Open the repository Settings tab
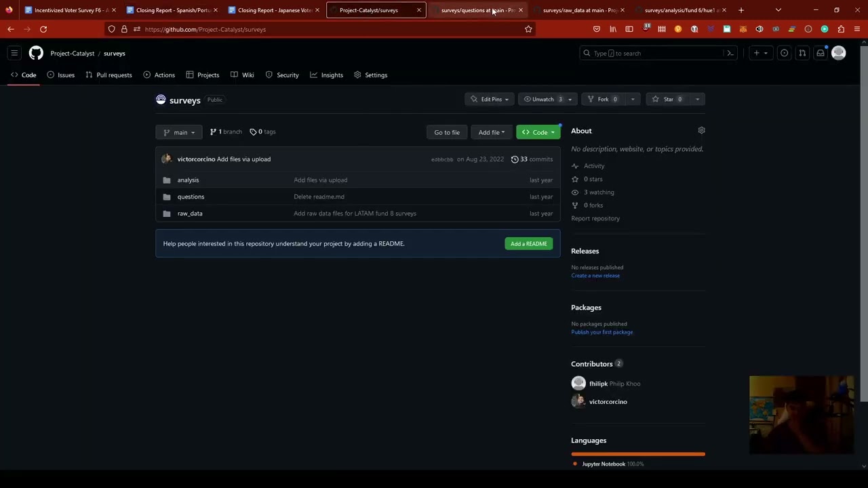The image size is (868, 488). pos(371,75)
